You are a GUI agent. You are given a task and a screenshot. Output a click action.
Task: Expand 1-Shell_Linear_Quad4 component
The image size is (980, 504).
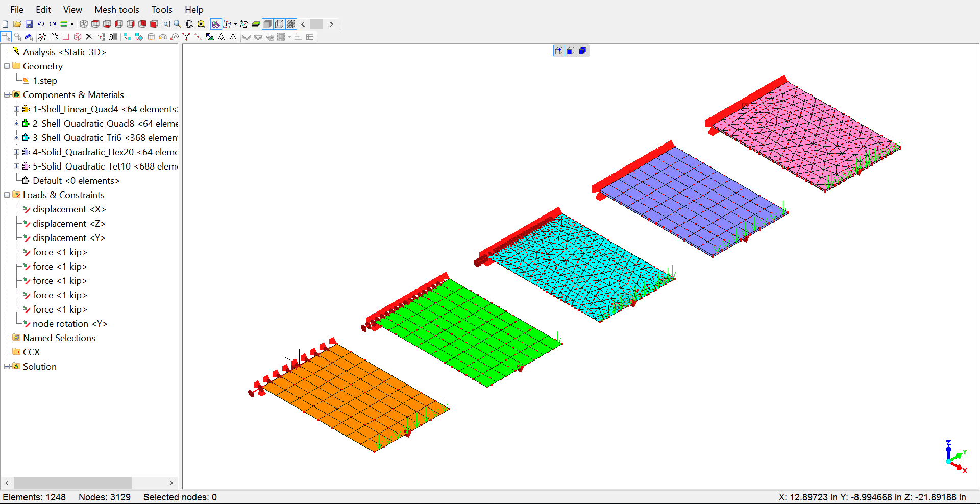tap(16, 109)
